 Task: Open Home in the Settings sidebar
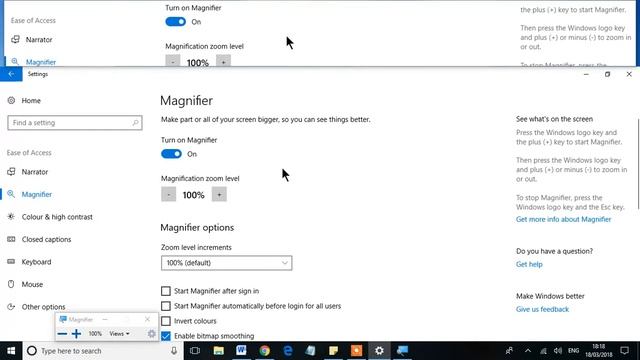(x=31, y=100)
